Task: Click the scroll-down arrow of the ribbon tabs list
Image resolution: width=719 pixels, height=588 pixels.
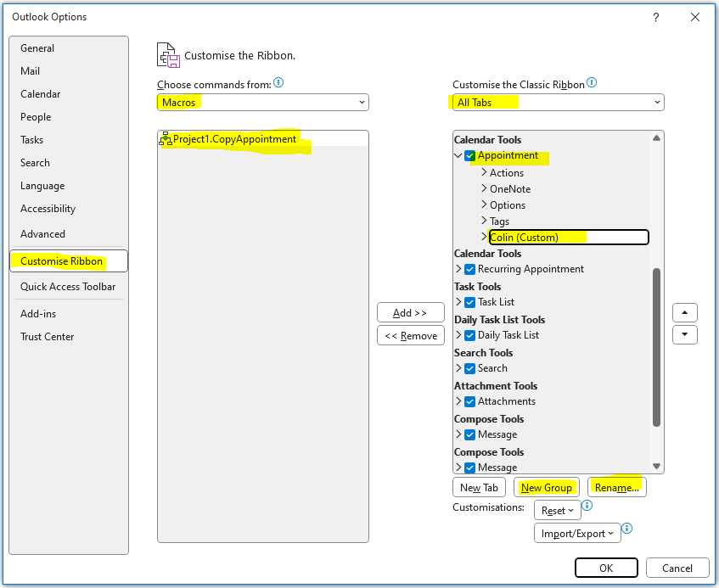Action: pyautogui.click(x=656, y=466)
